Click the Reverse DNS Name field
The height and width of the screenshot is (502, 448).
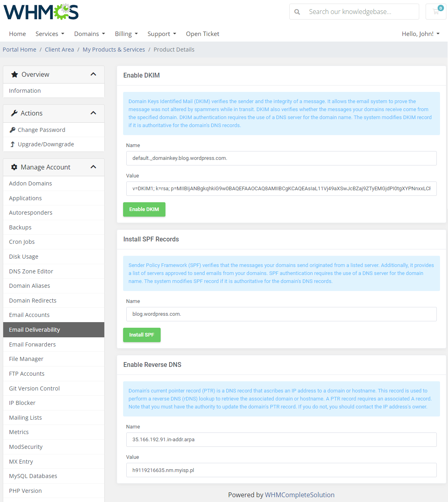pos(281,440)
